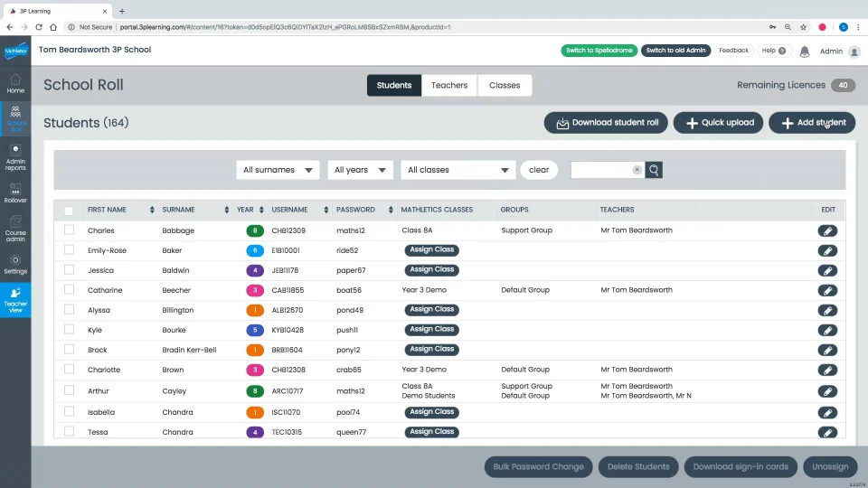Switch to the Classes tab
Image resolution: width=868 pixels, height=488 pixels.
(505, 85)
